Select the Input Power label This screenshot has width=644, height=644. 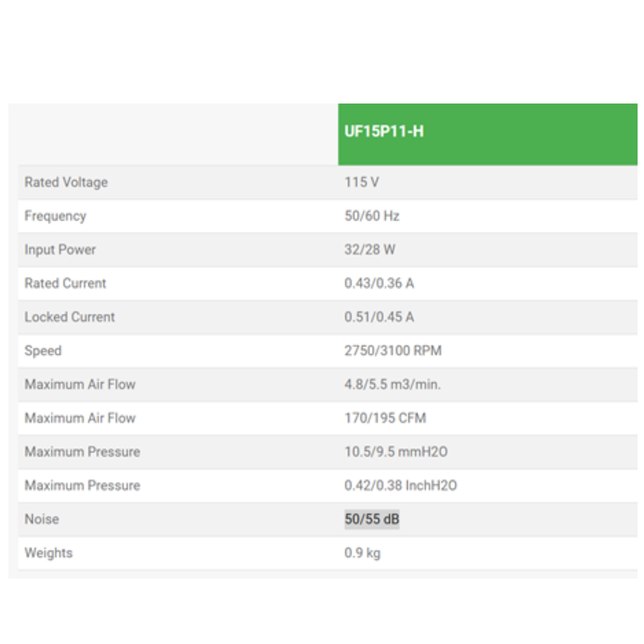pos(60,250)
